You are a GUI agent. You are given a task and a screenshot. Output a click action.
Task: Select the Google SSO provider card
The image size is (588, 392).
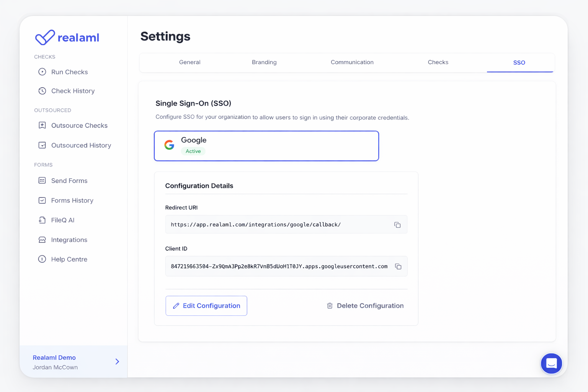click(x=266, y=146)
